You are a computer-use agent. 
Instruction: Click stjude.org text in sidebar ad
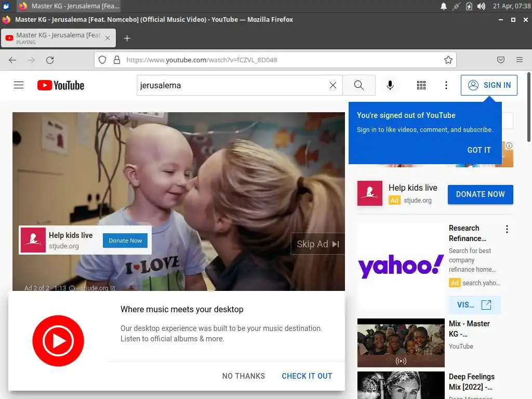coord(418,201)
